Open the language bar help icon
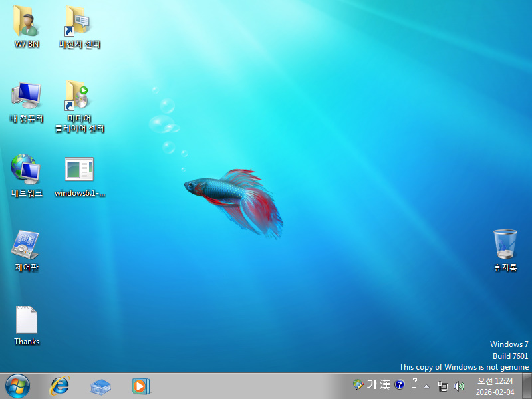The image size is (532, 399). point(400,384)
